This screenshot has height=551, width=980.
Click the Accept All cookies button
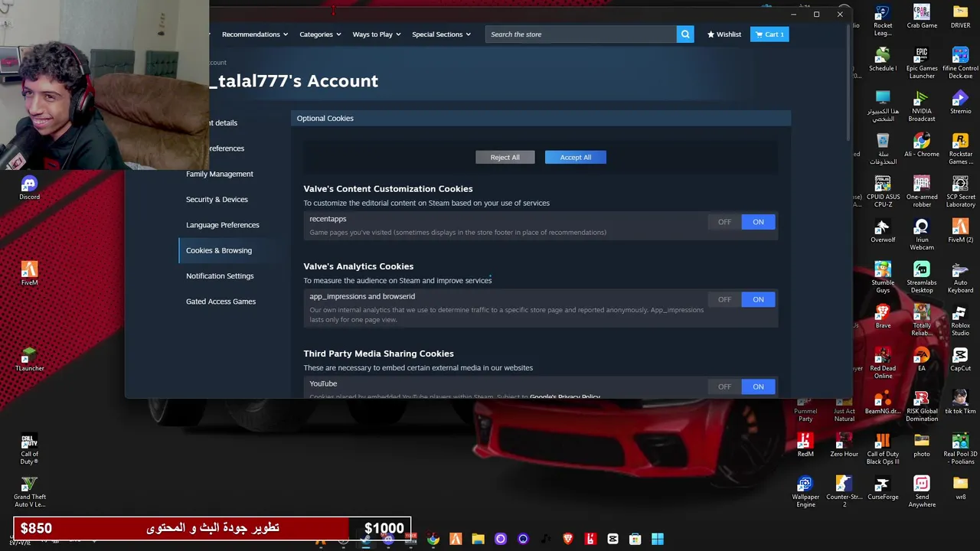point(576,157)
